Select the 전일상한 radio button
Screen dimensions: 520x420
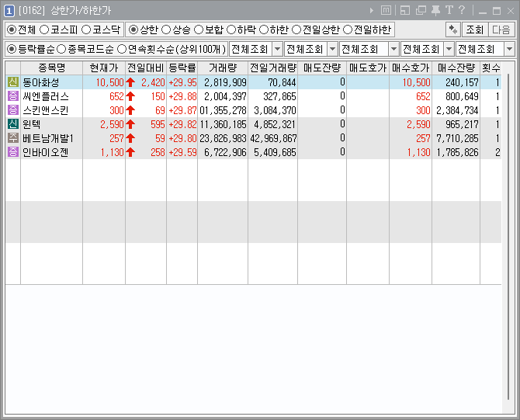click(296, 30)
